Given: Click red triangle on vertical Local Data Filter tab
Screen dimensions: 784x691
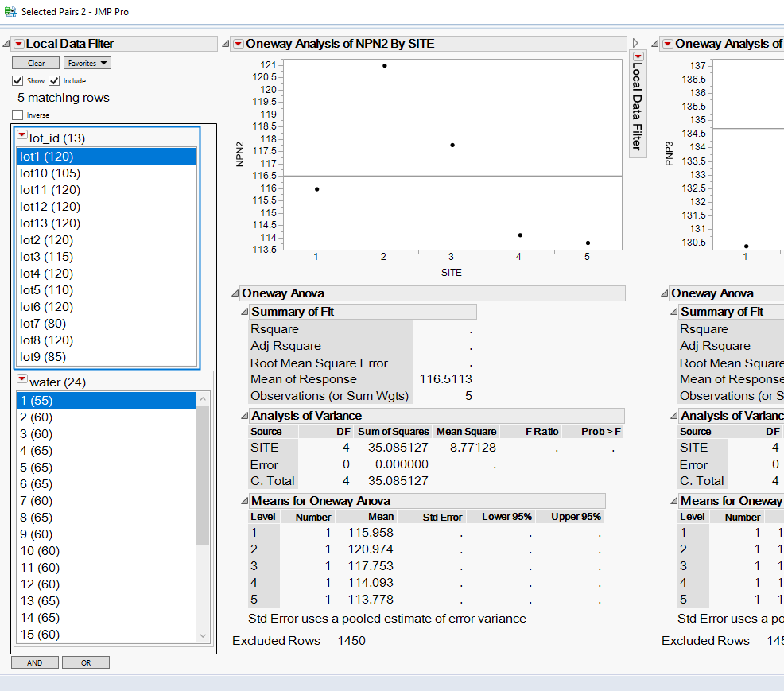Looking at the screenshot, I should click(638, 57).
